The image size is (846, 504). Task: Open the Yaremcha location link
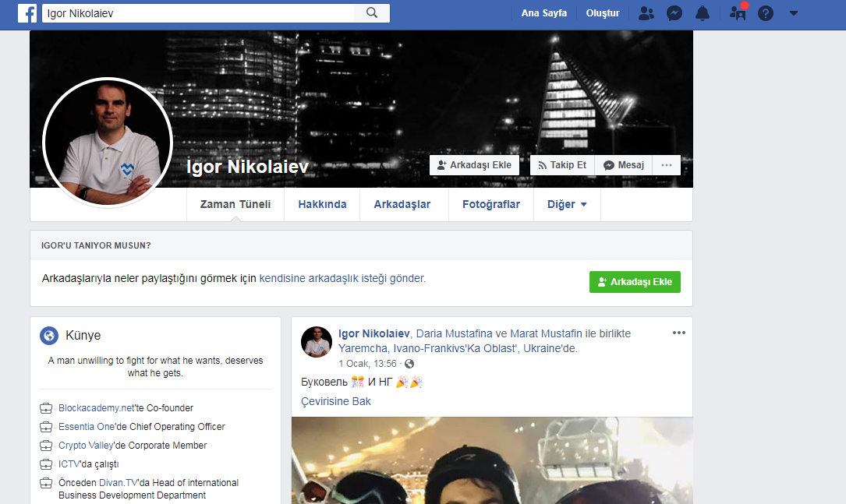456,348
